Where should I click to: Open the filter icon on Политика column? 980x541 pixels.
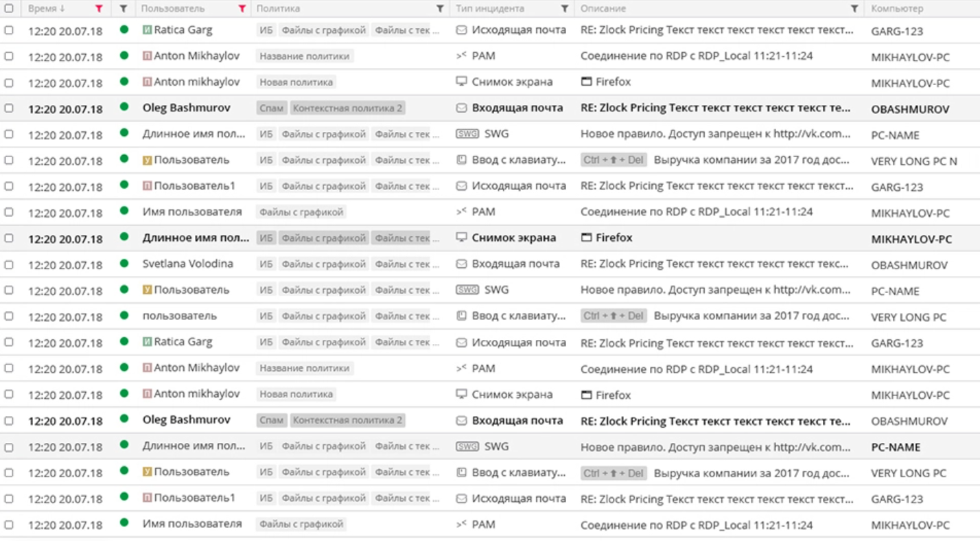coord(440,9)
